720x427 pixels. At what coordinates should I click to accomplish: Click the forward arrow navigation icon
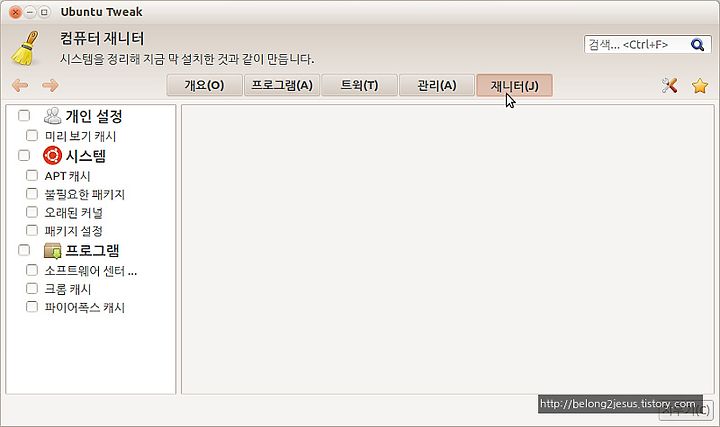click(50, 85)
